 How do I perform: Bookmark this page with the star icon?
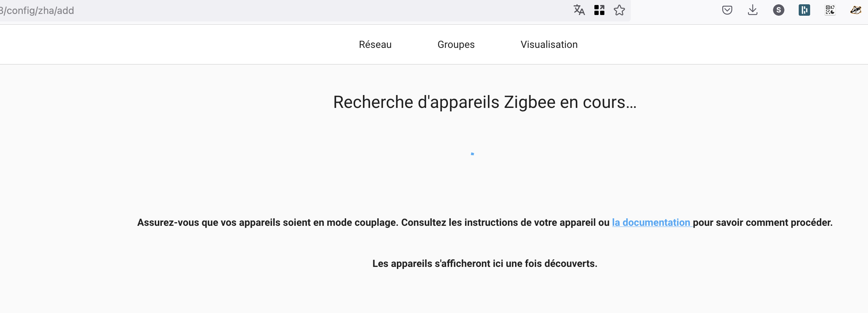(x=619, y=10)
